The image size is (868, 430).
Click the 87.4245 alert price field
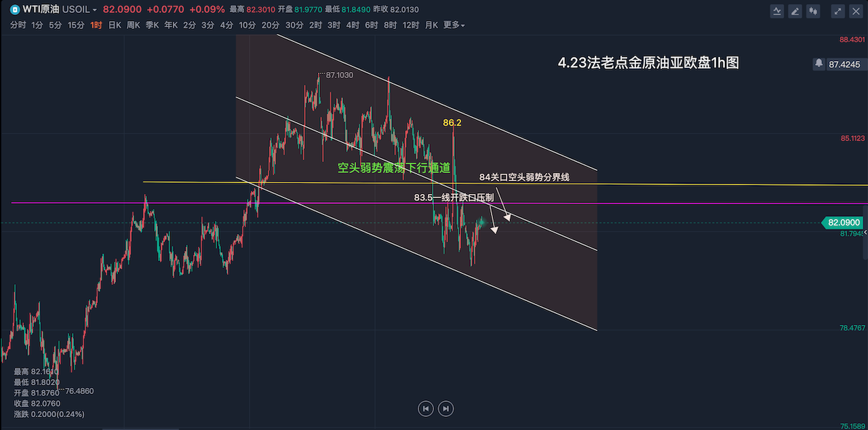(x=844, y=64)
